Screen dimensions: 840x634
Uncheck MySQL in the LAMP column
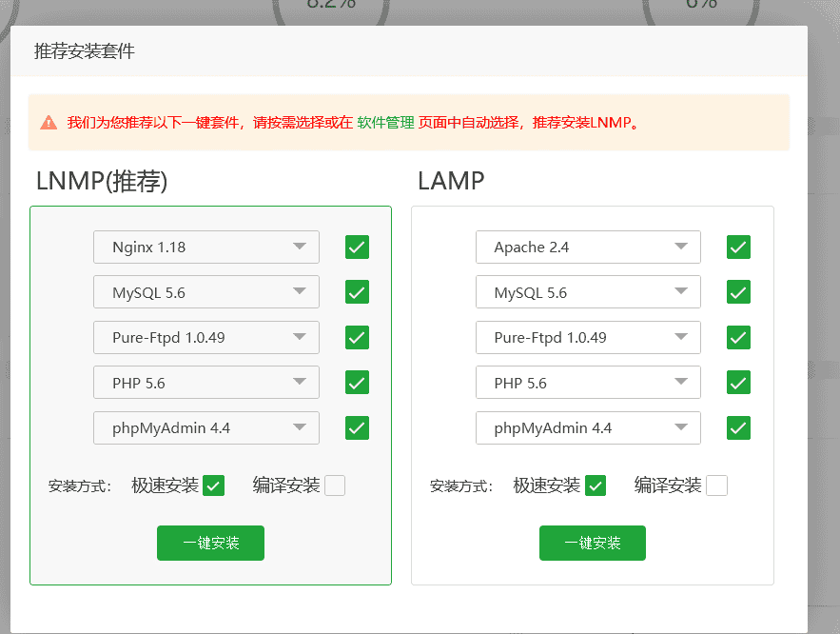coord(737,291)
